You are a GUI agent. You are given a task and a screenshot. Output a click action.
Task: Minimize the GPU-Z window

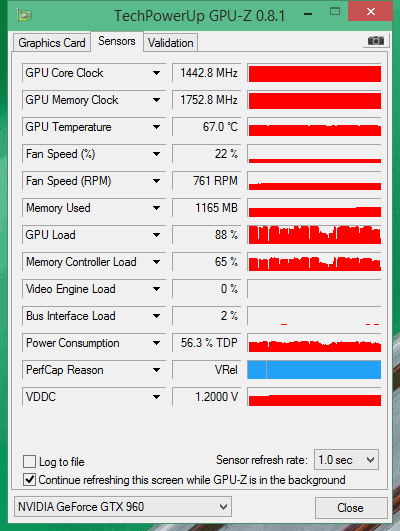click(x=308, y=15)
